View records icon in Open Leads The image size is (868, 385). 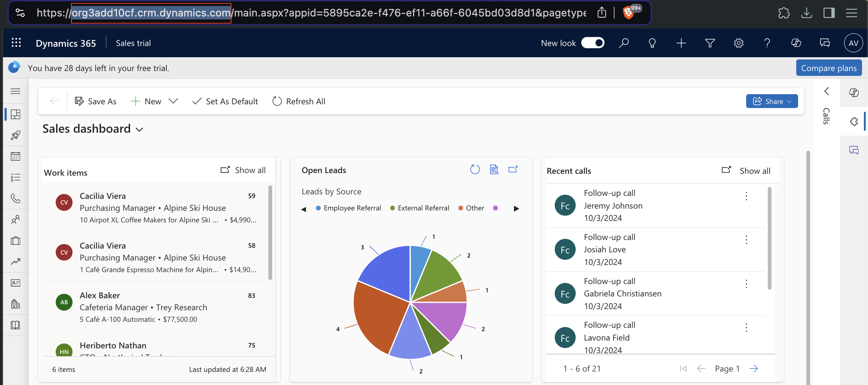(494, 170)
